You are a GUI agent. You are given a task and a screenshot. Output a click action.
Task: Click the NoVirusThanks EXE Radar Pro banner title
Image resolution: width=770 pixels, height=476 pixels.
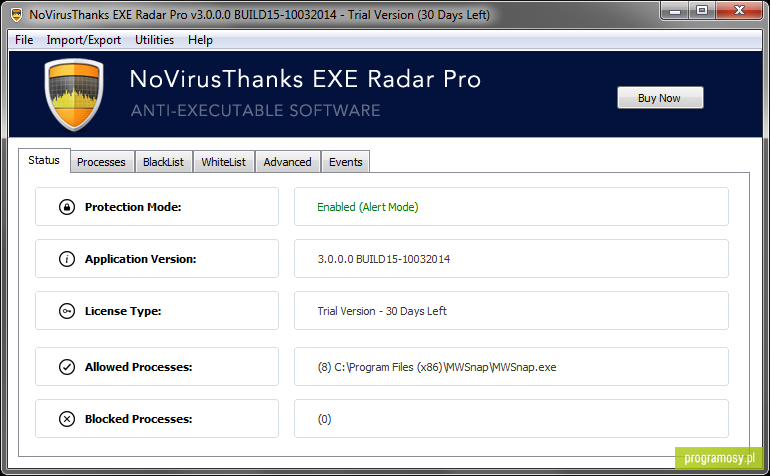[x=305, y=79]
